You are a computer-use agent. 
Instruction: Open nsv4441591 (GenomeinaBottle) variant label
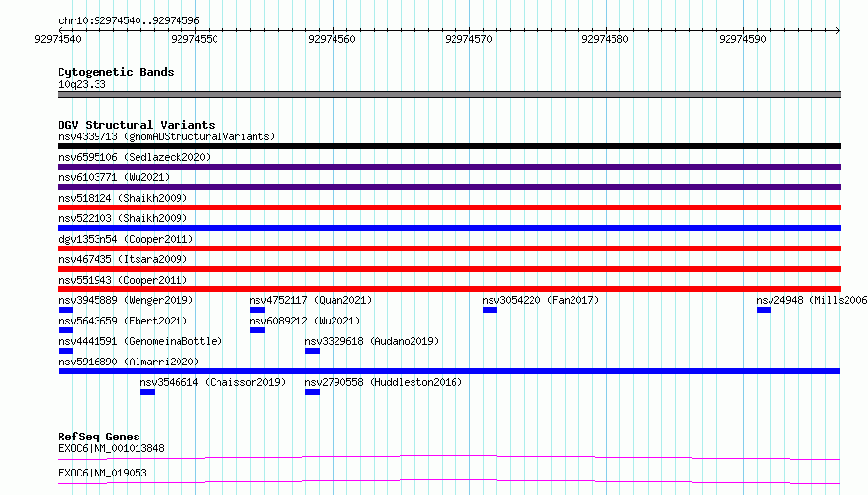tap(140, 341)
